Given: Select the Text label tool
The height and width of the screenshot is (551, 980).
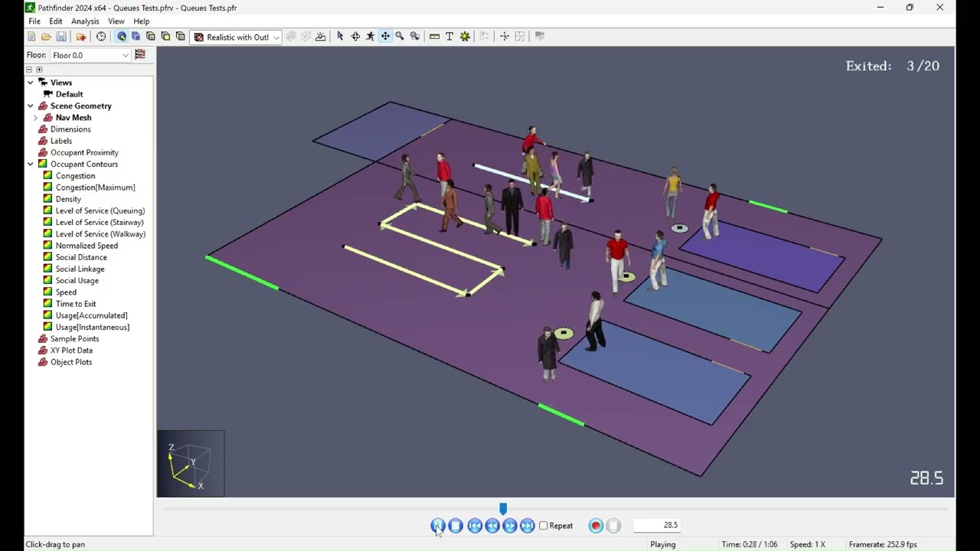Looking at the screenshot, I should (449, 37).
